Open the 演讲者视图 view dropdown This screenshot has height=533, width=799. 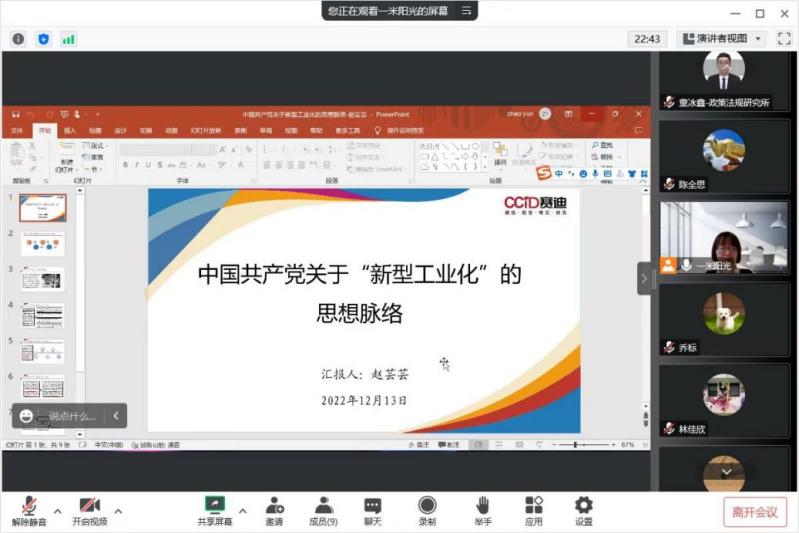(722, 39)
